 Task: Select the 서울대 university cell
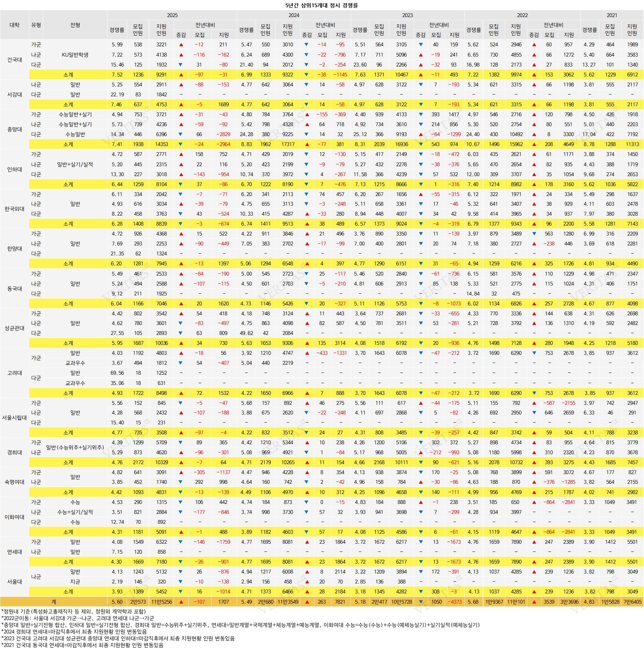(14, 582)
